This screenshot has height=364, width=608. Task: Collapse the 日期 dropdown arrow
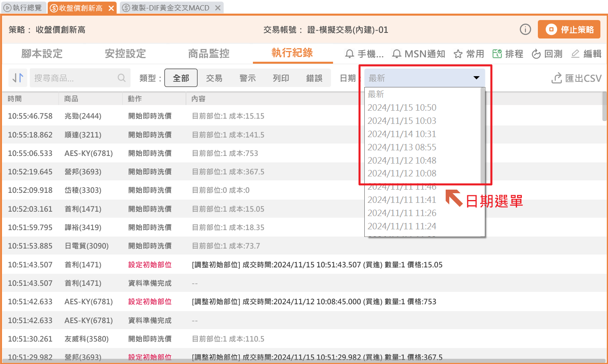[x=476, y=78]
